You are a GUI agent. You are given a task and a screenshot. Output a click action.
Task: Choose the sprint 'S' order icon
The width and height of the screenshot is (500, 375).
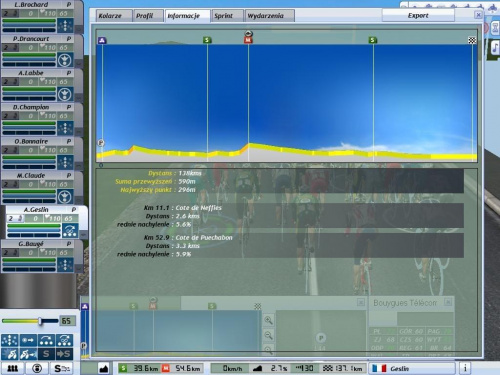[46, 354]
